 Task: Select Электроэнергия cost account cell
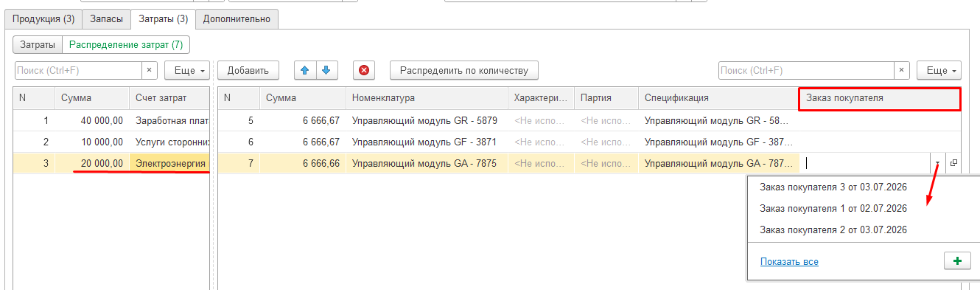(169, 163)
